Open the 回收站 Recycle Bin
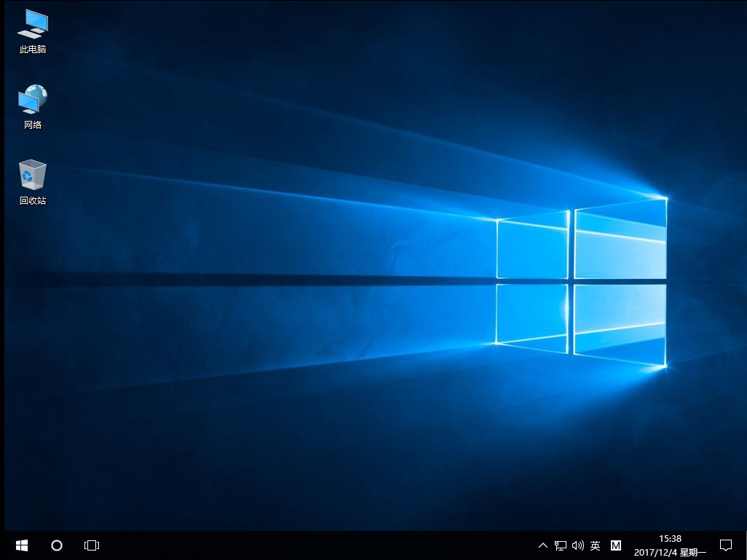The height and width of the screenshot is (560, 747). [x=32, y=175]
